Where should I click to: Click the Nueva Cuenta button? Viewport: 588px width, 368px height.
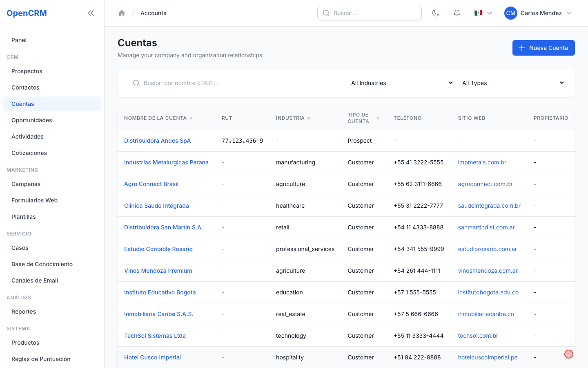pyautogui.click(x=543, y=48)
